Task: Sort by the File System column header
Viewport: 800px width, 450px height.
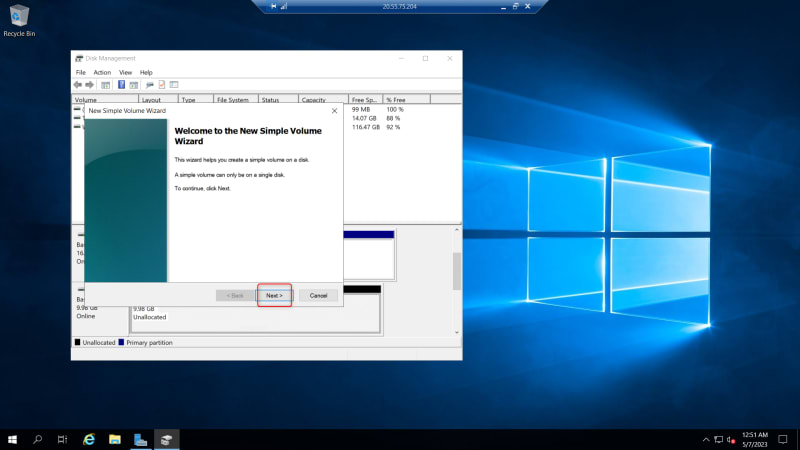Action: [x=236, y=99]
